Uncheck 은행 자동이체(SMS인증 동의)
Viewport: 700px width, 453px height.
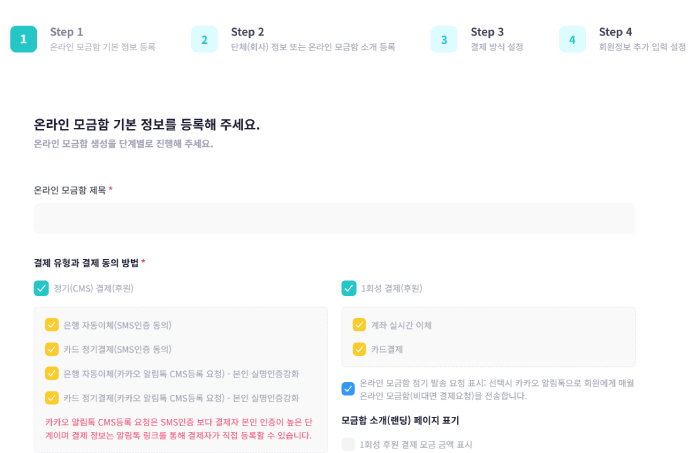[x=52, y=325]
